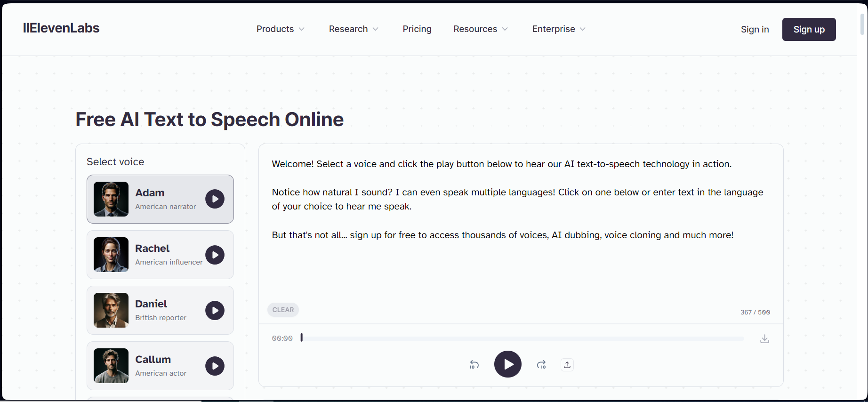Click the Sign in link
The width and height of the screenshot is (868, 402).
(x=755, y=29)
